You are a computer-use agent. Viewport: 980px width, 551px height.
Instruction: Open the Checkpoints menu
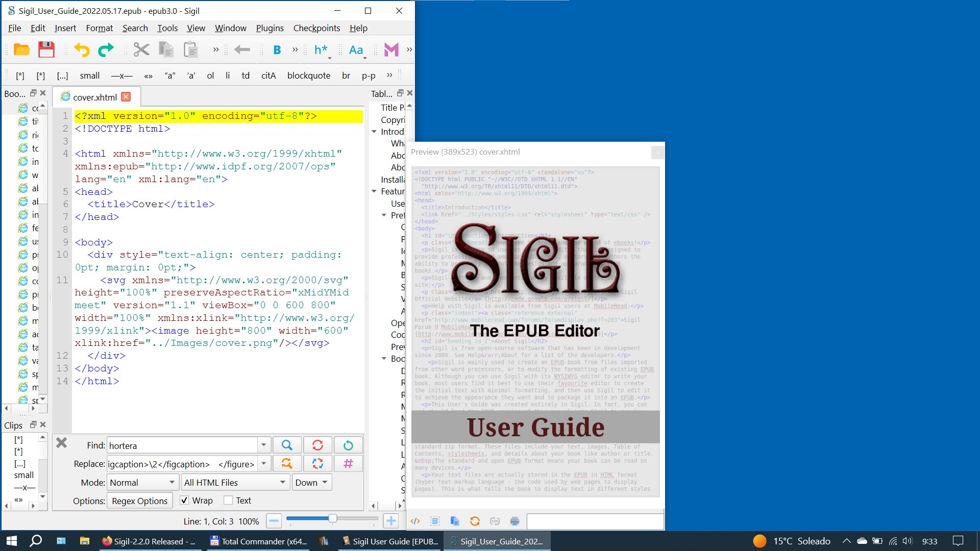[x=316, y=28]
